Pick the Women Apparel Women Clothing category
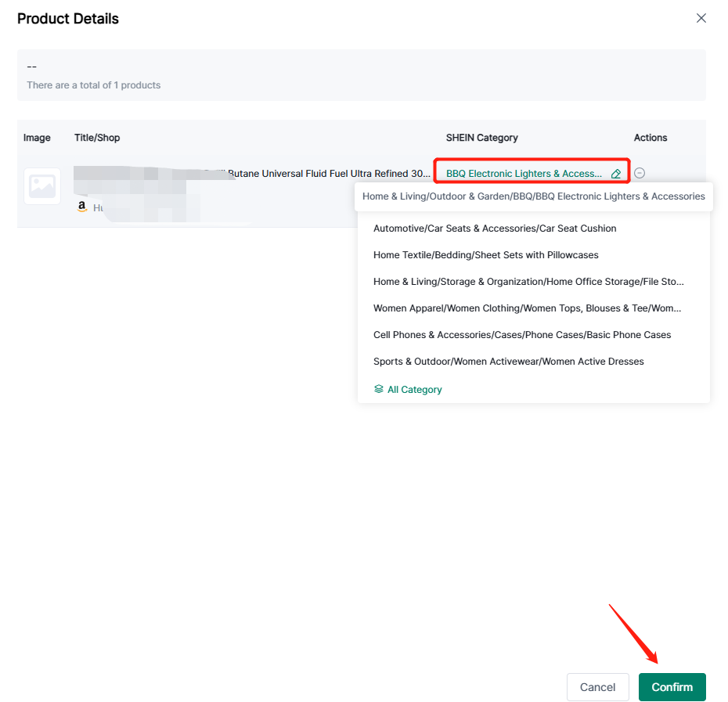The height and width of the screenshot is (702, 728). (527, 308)
